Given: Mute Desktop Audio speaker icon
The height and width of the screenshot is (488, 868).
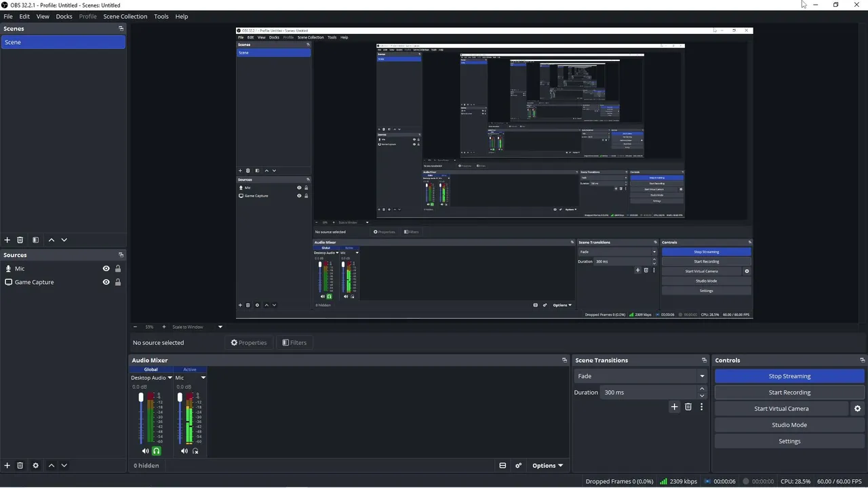Looking at the screenshot, I should pyautogui.click(x=145, y=451).
